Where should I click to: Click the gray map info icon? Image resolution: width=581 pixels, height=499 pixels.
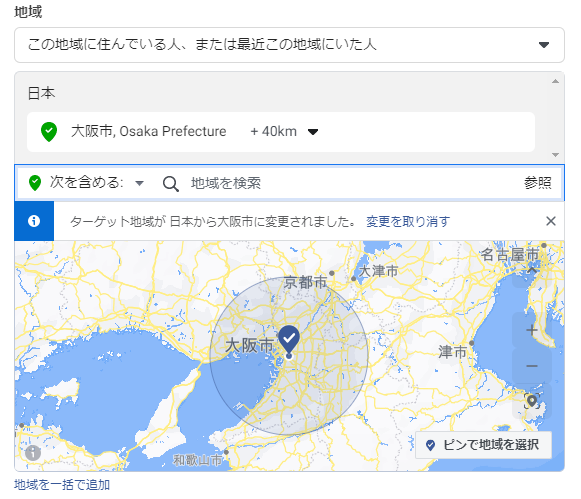[33, 452]
